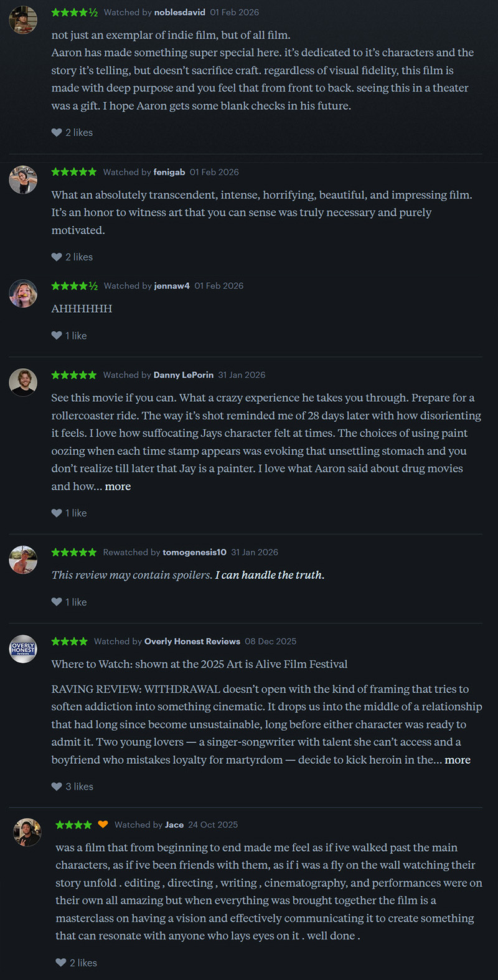Expand Danny LePorin's review with 'more'

coord(118,487)
